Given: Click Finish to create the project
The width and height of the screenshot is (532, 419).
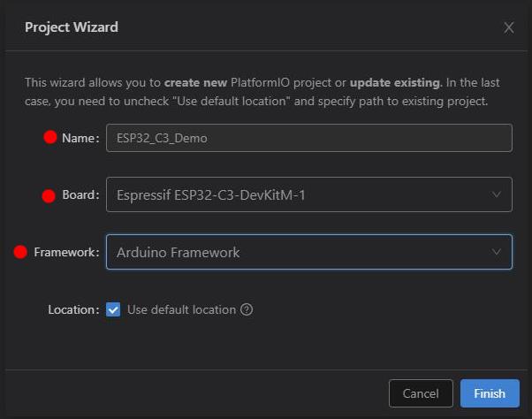Looking at the screenshot, I should click(x=490, y=393).
